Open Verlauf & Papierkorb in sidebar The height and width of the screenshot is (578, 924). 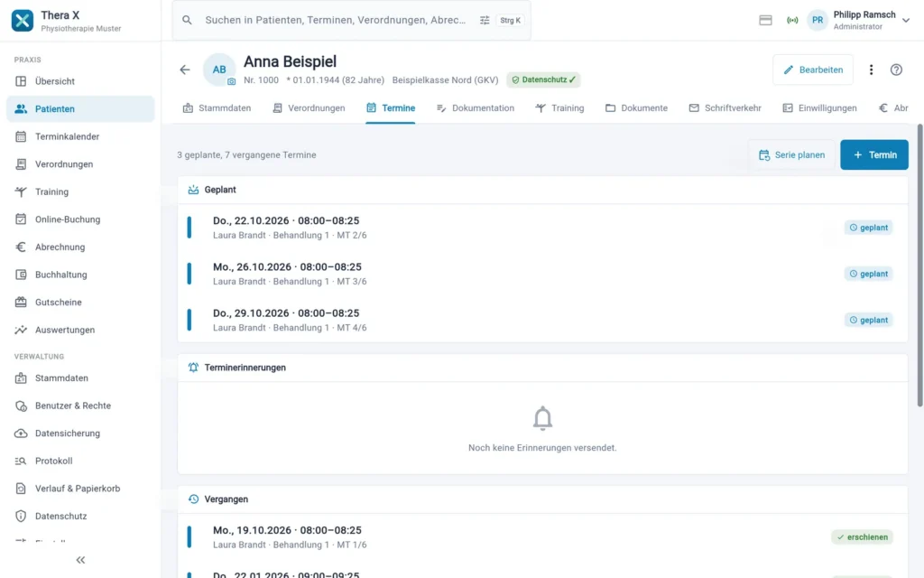(x=80, y=489)
